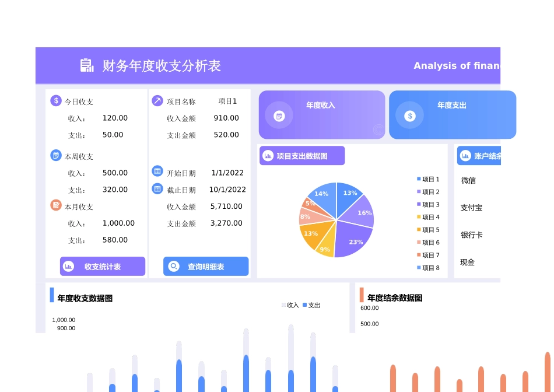Click the clipboard chart icon in the header

[86, 65]
